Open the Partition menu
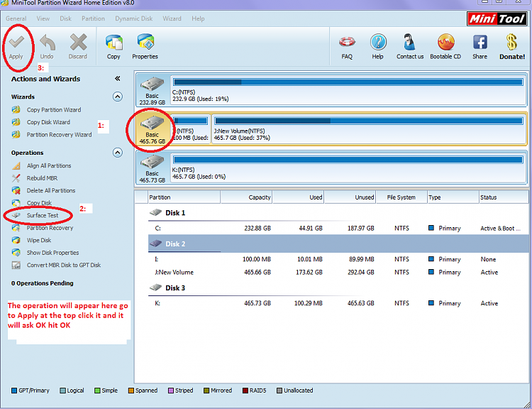This screenshot has height=409, width=532. 93,18
